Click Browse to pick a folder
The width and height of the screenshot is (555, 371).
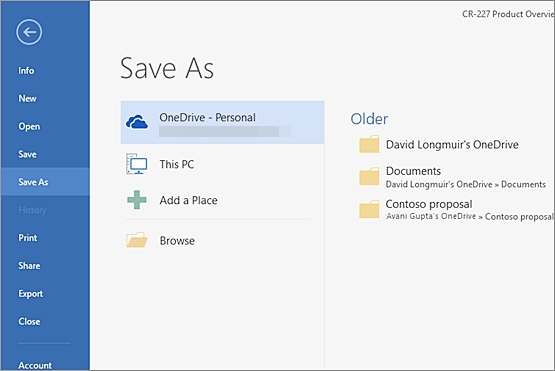pyautogui.click(x=177, y=241)
